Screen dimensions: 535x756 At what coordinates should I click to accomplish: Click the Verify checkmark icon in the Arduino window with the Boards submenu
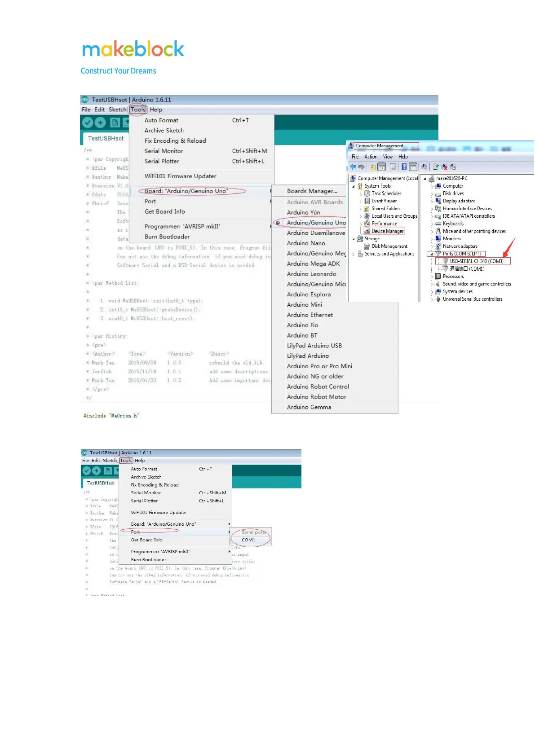[88, 123]
